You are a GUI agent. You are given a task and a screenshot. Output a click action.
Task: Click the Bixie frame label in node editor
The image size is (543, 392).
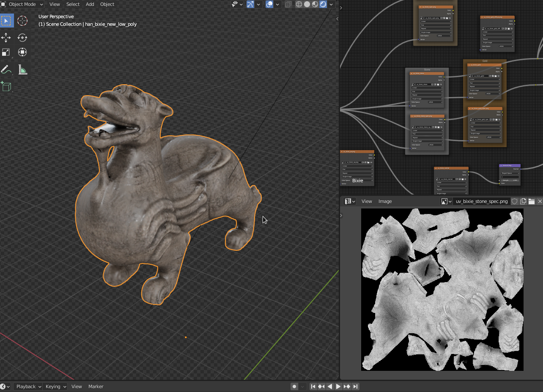(358, 181)
